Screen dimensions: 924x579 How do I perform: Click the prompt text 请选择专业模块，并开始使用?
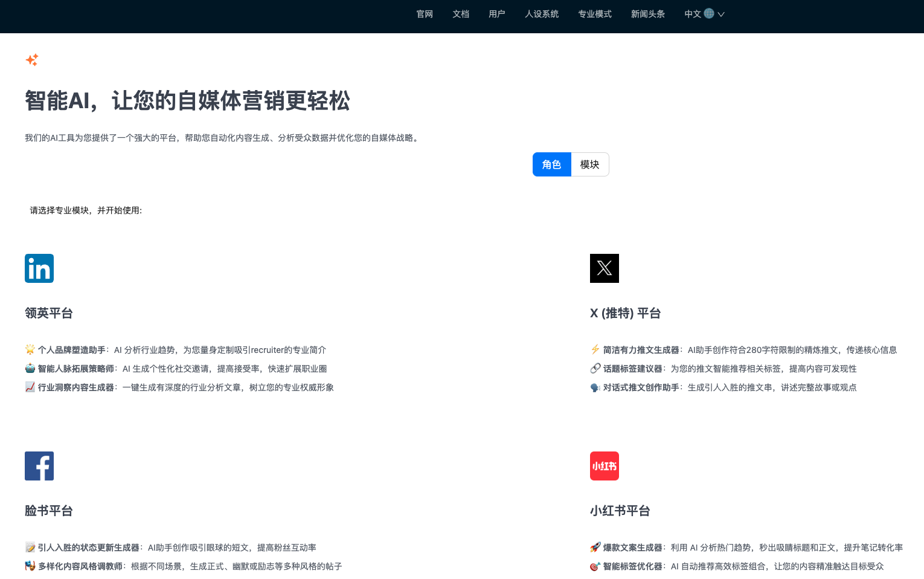pos(86,210)
